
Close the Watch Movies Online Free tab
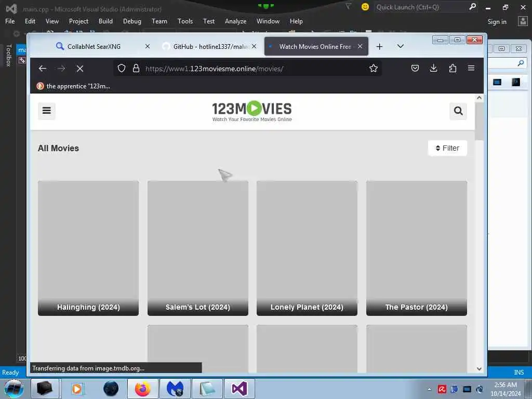(360, 46)
